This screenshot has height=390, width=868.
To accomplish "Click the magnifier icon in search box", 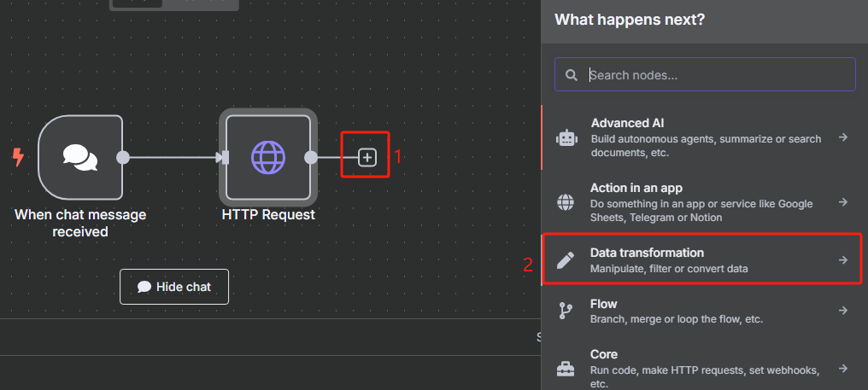I will 572,75.
